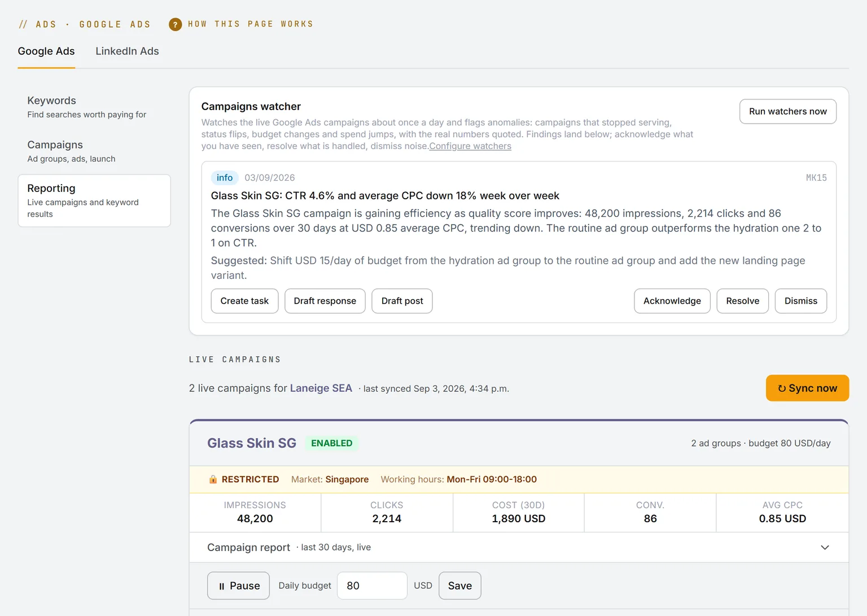This screenshot has height=616, width=867.
Task: Click the last synced timestamp text
Action: [436, 389]
